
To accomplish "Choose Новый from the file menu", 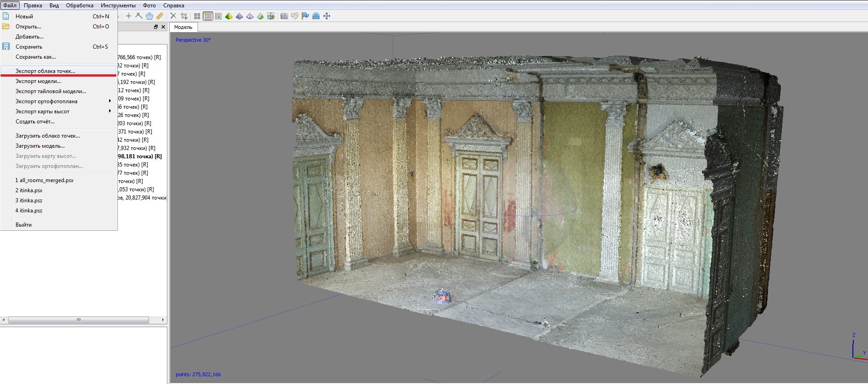I will (59, 17).
